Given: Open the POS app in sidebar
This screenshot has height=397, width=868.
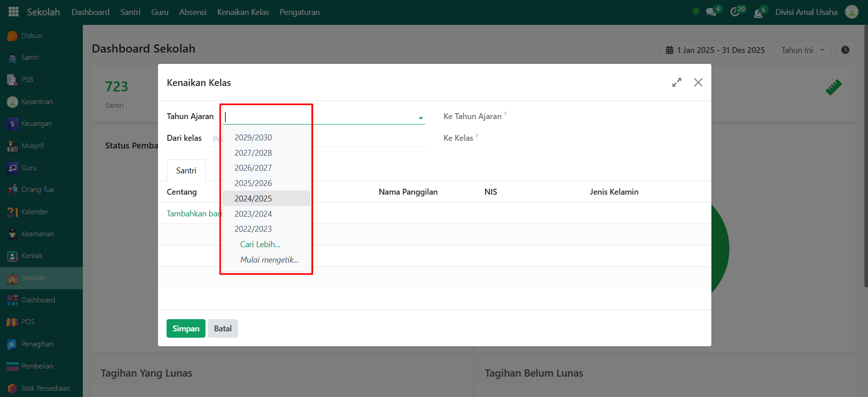Looking at the screenshot, I should (28, 322).
